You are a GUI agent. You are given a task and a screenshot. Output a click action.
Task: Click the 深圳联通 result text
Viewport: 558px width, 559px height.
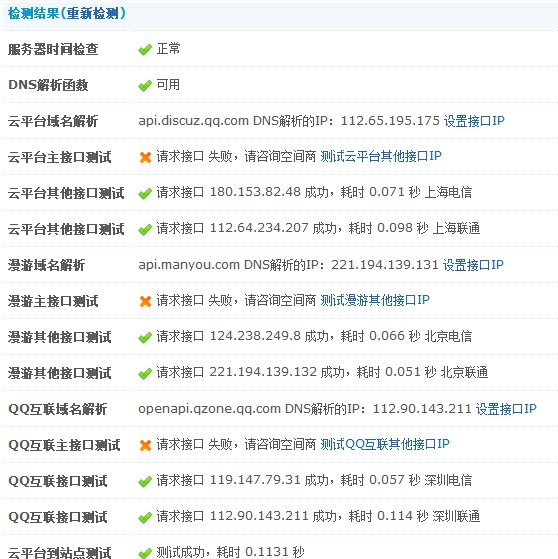[456, 516]
